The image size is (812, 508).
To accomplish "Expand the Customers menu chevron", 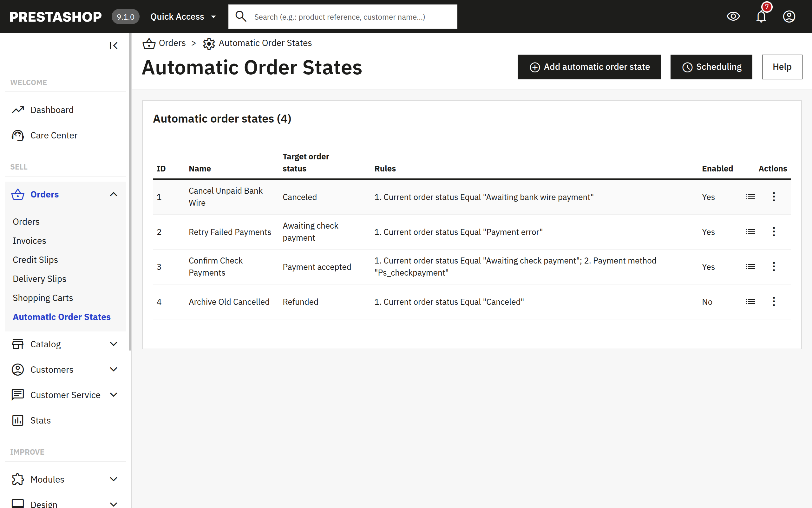I will tap(114, 370).
